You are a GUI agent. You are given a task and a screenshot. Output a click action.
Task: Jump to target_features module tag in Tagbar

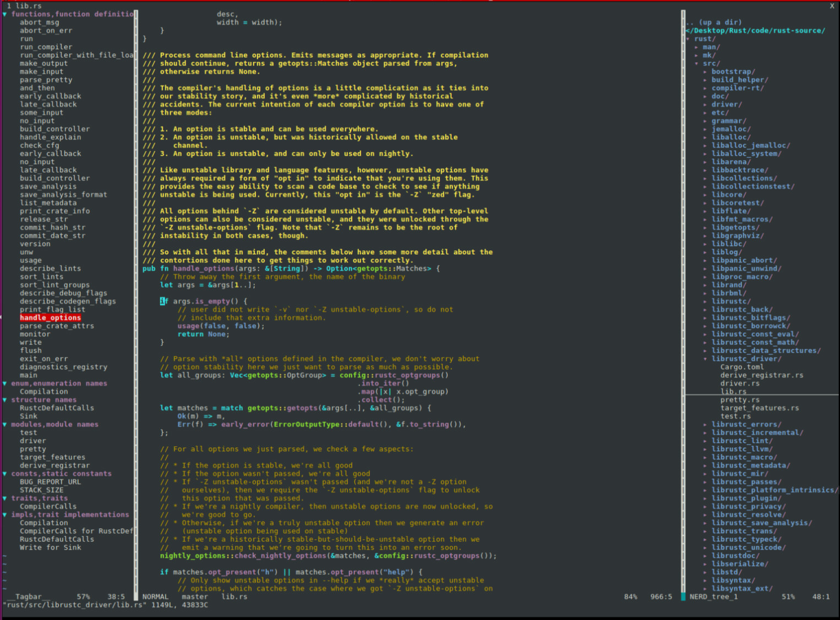[53, 457]
